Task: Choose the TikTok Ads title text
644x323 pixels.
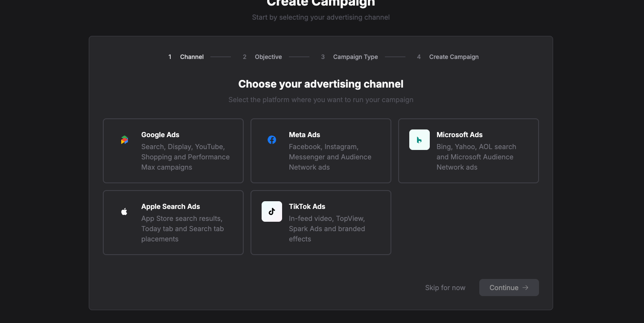Action: pos(307,206)
